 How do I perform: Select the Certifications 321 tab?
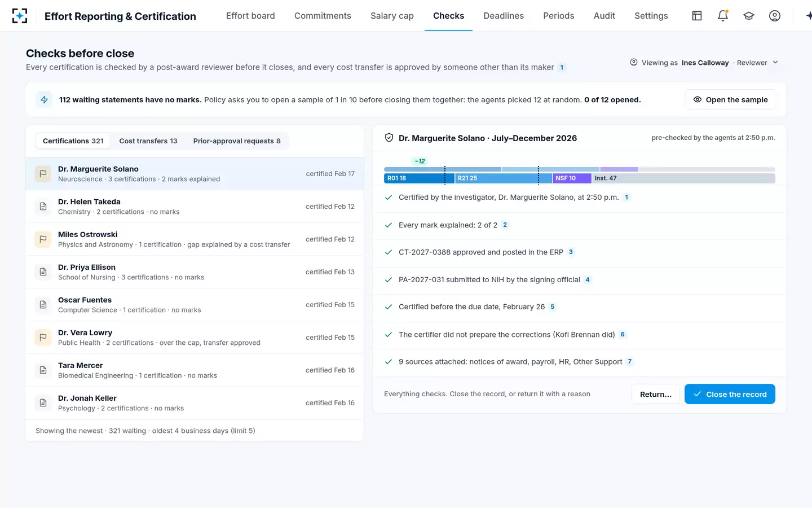pos(73,141)
